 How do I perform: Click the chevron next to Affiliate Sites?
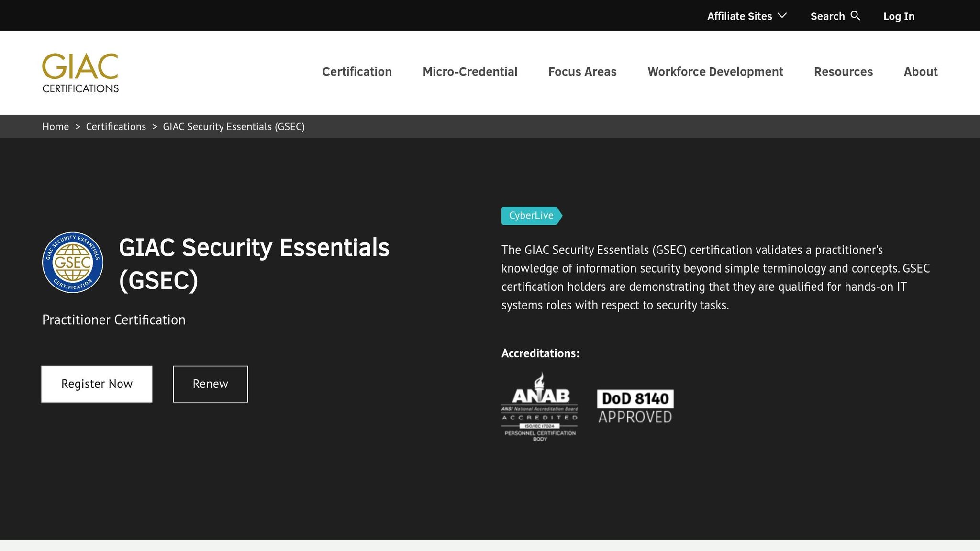[781, 15]
